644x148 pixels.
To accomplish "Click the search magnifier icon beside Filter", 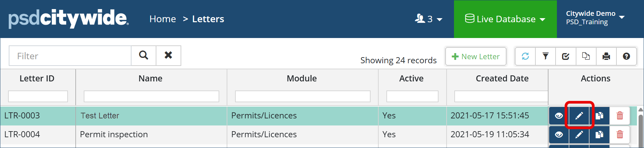I will pyautogui.click(x=144, y=55).
